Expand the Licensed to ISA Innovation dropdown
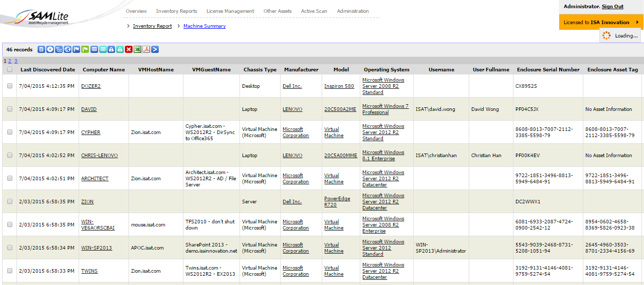 coord(601,22)
